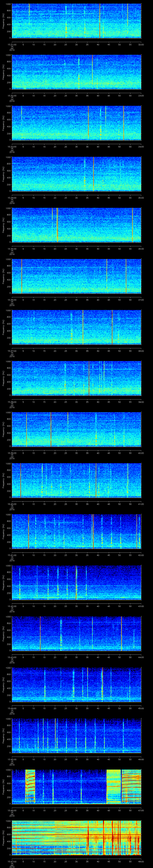Select the "15:35:00" time axis label
153x868 pixels.
(x=12, y=249)
